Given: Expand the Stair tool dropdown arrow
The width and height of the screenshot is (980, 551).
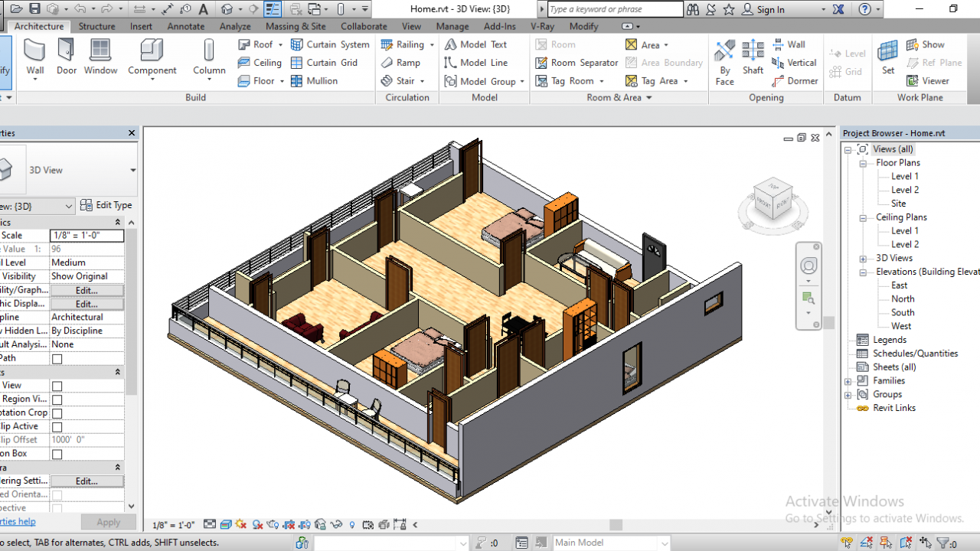Looking at the screenshot, I should tap(422, 81).
